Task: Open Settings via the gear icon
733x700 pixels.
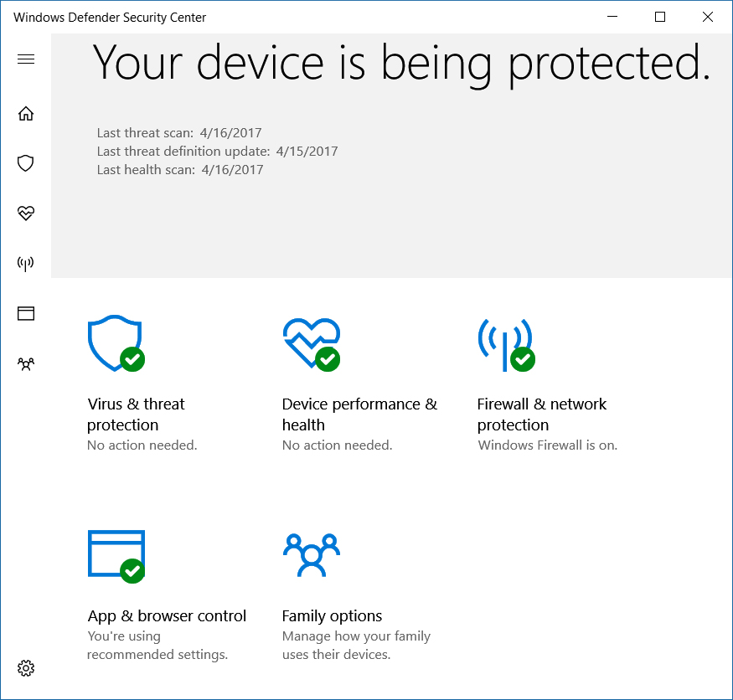Action: tap(26, 667)
